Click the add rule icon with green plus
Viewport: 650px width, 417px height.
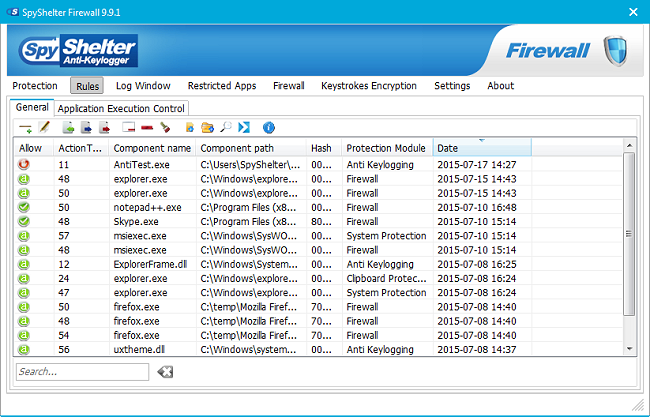[25, 128]
